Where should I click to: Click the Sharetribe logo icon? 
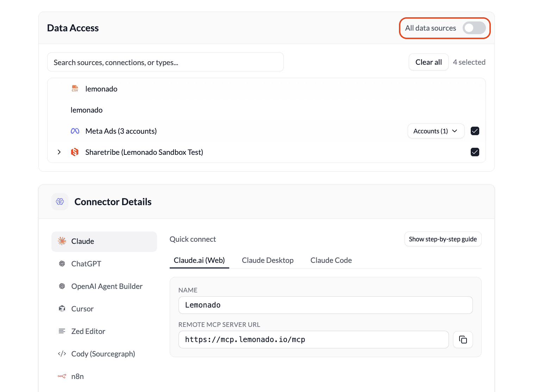tap(75, 152)
